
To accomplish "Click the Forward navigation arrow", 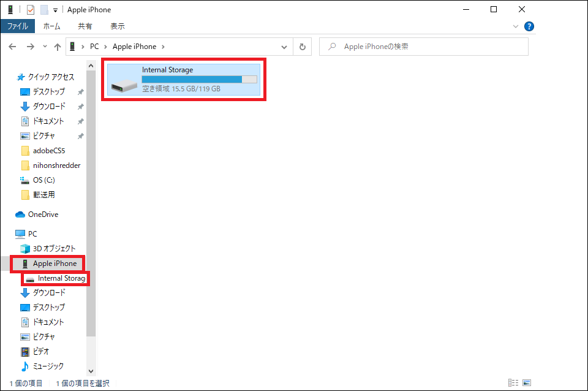I will [31, 47].
